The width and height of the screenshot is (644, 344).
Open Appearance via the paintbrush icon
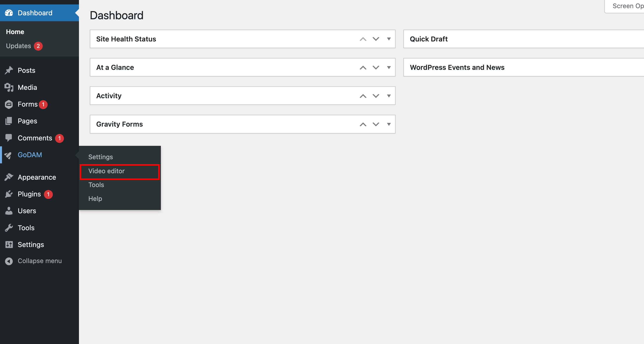[8, 177]
